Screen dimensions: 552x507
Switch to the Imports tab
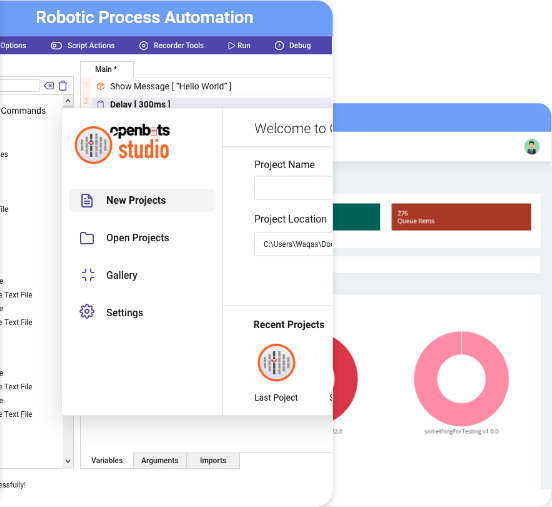click(213, 461)
